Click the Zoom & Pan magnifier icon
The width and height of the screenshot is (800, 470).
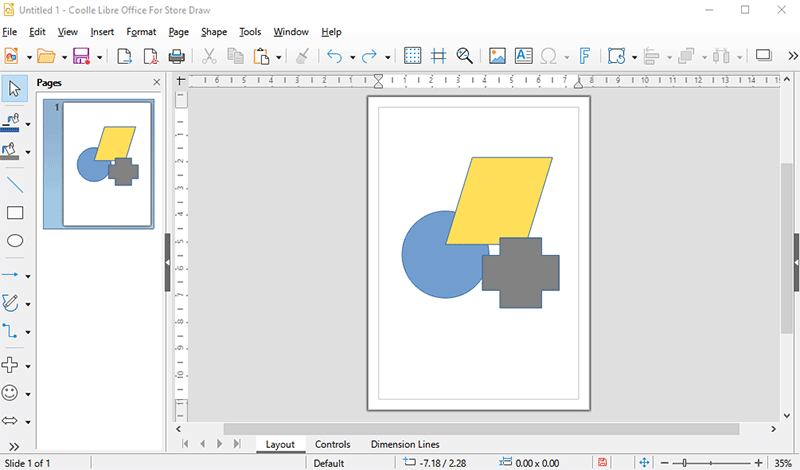point(464,56)
